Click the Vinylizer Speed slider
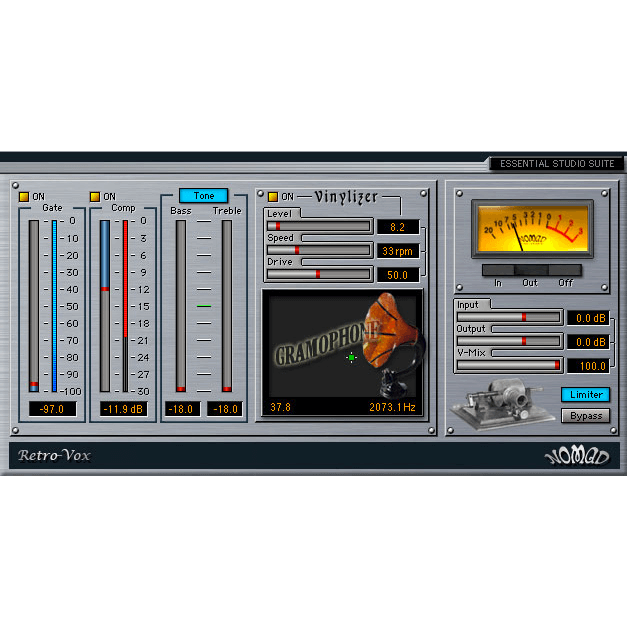The image size is (627, 627). pyautogui.click(x=334, y=250)
